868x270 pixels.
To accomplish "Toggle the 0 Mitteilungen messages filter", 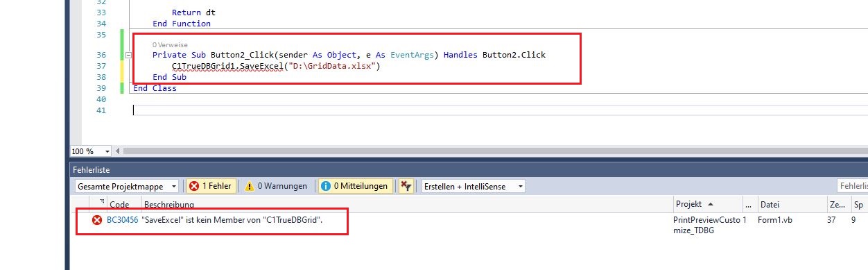I will pyautogui.click(x=354, y=186).
